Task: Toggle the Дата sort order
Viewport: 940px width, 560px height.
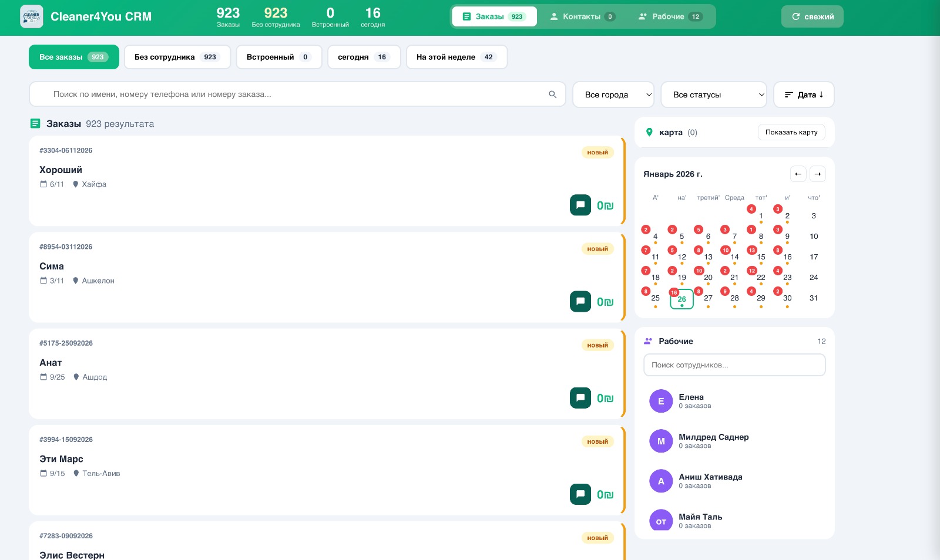Action: [x=804, y=95]
